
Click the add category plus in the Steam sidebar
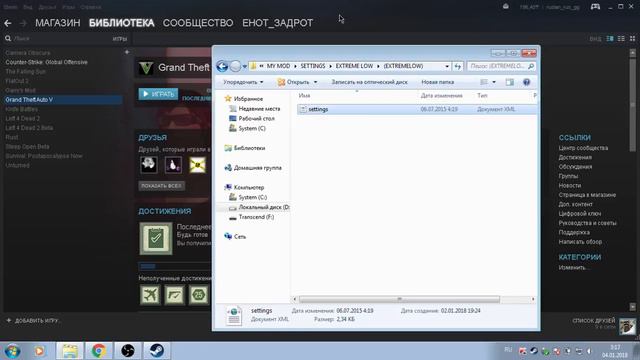pos(127,52)
